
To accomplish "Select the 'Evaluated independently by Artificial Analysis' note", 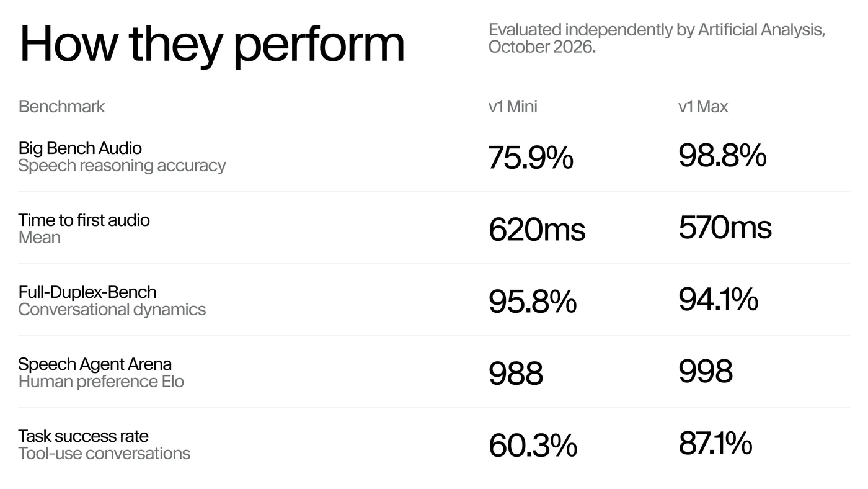I will point(657,38).
